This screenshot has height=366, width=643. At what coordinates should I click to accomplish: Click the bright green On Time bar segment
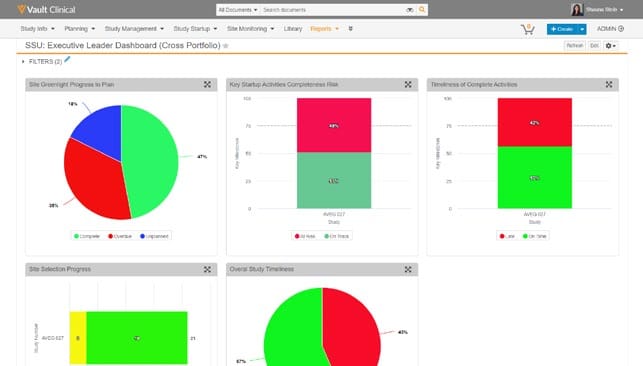534,177
